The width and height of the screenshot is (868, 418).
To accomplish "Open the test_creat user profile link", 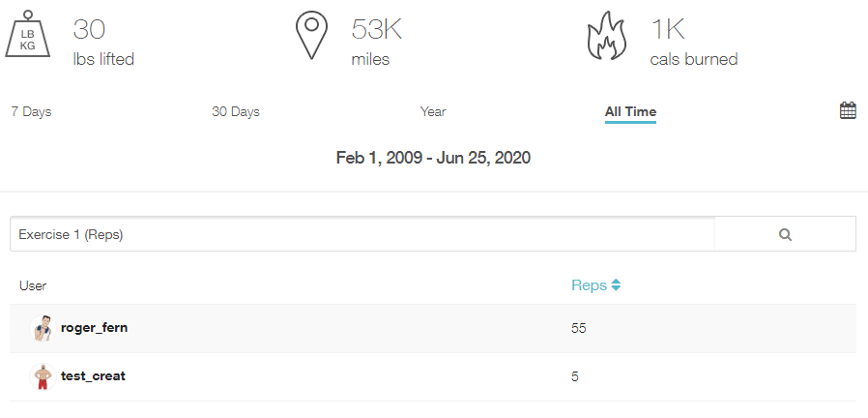I will (93, 375).
